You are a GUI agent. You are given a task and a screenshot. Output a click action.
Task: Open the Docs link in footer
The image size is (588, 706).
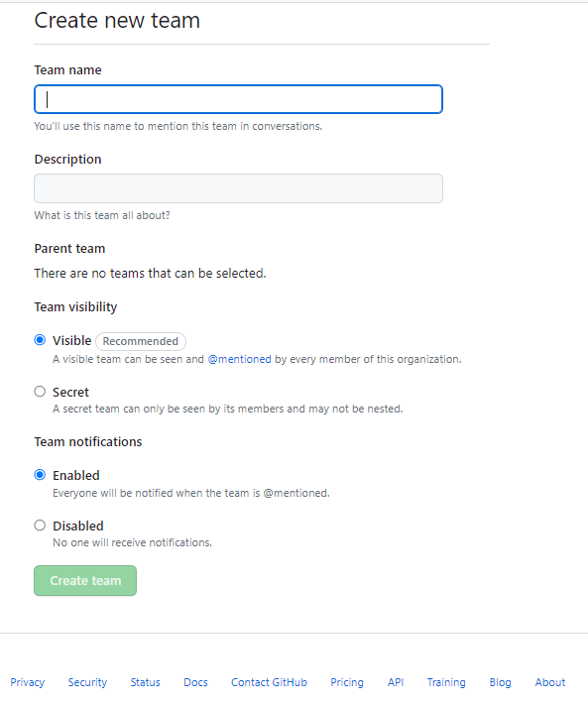(x=195, y=682)
